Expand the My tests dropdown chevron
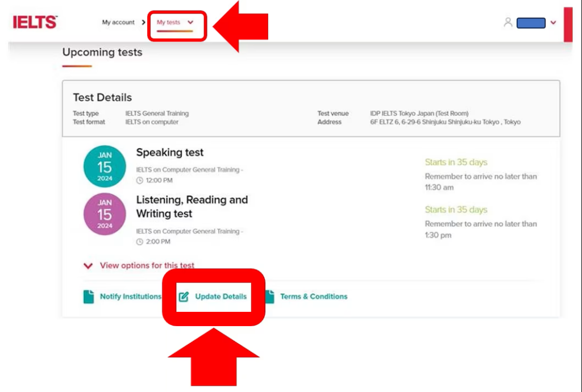The image size is (582, 392). [190, 23]
